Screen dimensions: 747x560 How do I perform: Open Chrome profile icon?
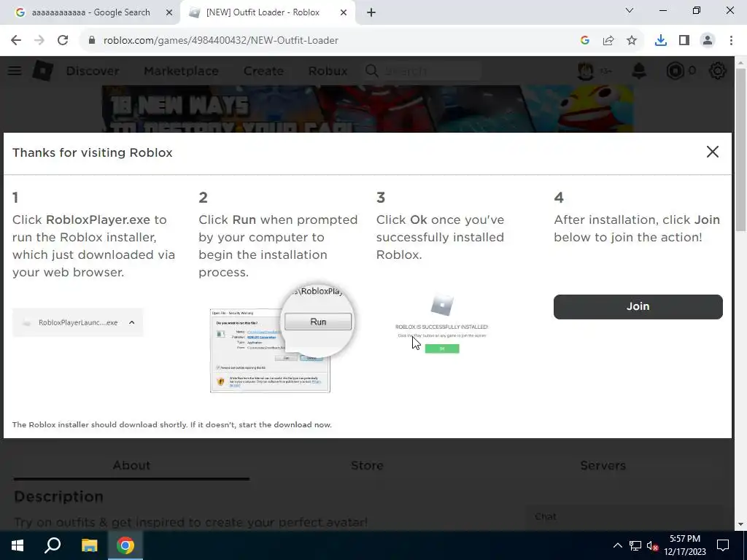point(708,41)
